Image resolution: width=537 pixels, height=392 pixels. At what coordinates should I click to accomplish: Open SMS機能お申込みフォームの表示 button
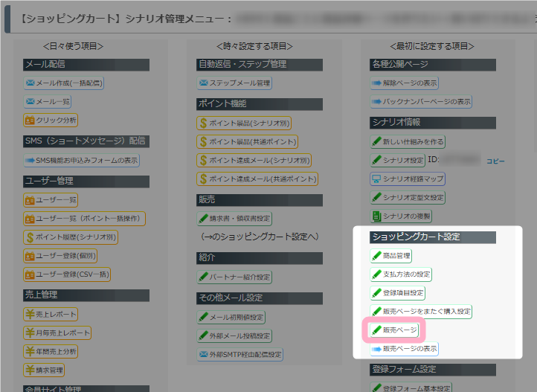82,160
